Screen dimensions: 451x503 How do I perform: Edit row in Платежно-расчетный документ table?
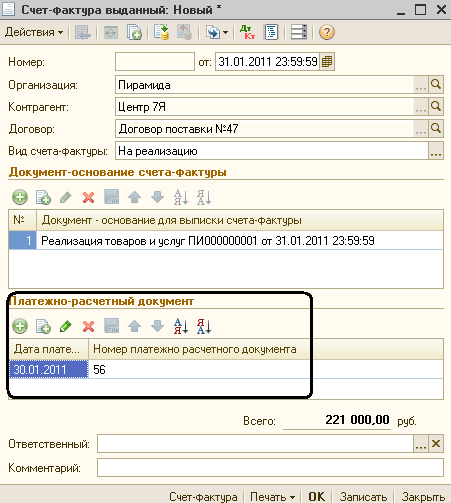click(66, 326)
